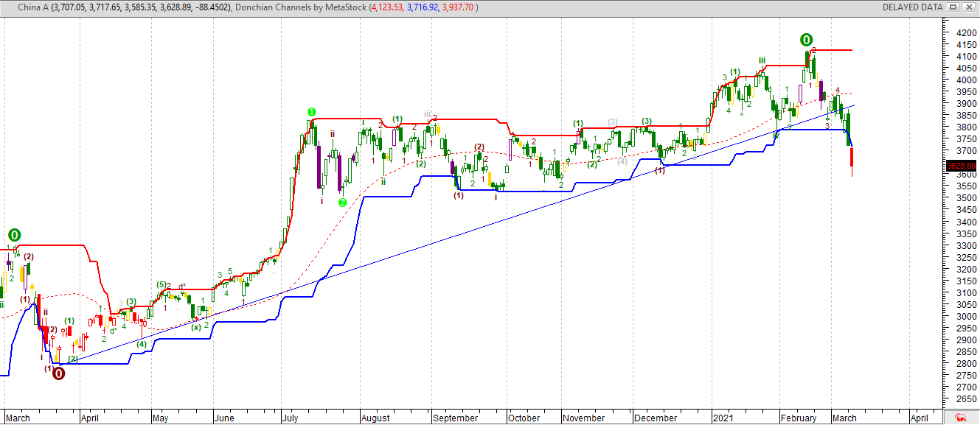
Task: Select green circled wave 2 marker in late July
Action: coord(342,202)
